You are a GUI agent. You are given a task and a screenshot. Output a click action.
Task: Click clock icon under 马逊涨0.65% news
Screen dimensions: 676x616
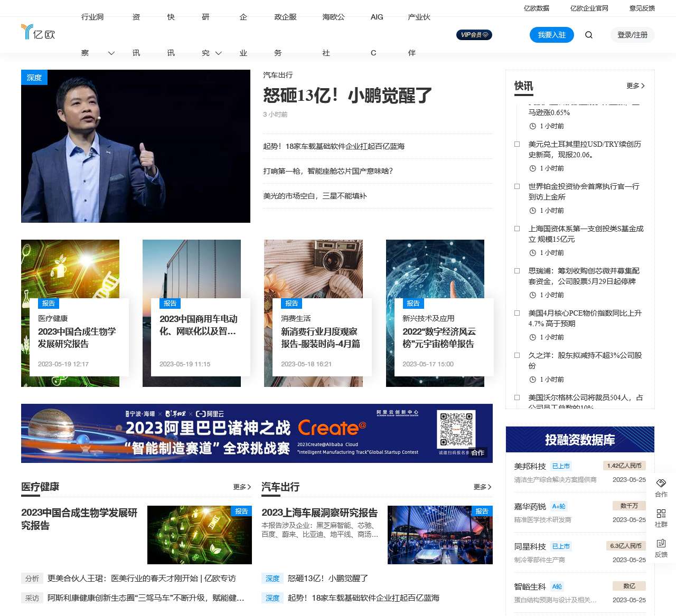(x=533, y=126)
